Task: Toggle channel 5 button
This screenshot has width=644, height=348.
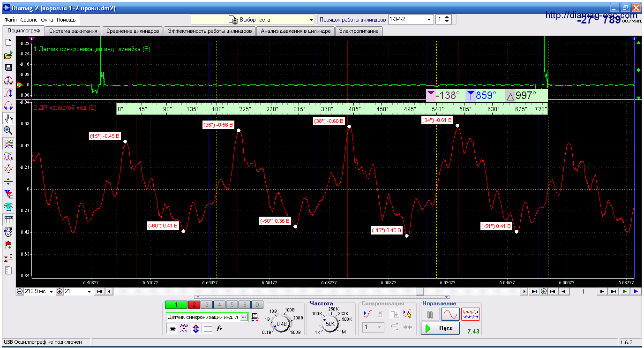Action: 231,305
